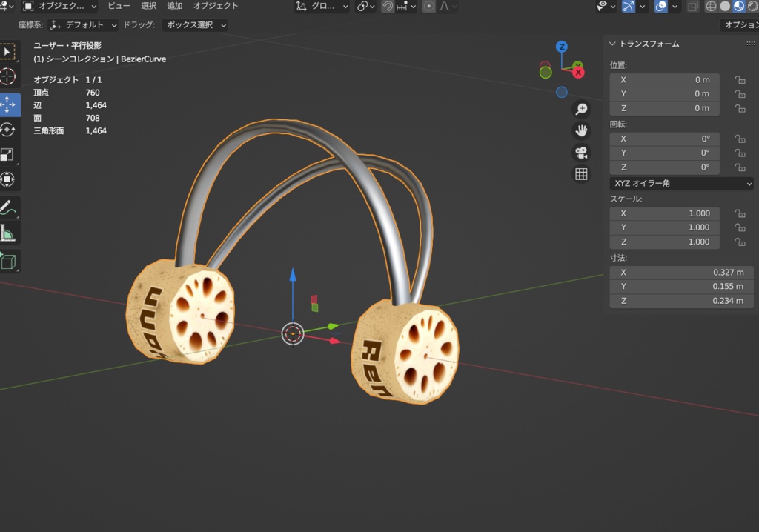Viewport: 759px width, 532px height.
Task: Open the 追加 menu
Action: pos(175,6)
